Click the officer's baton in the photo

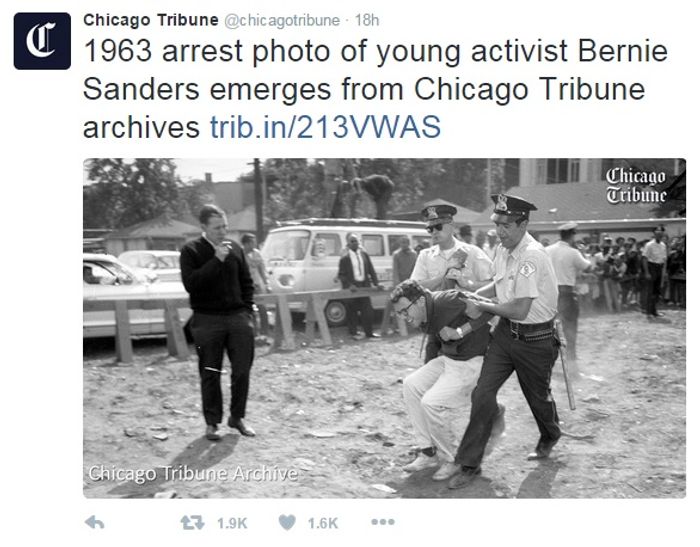pyautogui.click(x=565, y=364)
